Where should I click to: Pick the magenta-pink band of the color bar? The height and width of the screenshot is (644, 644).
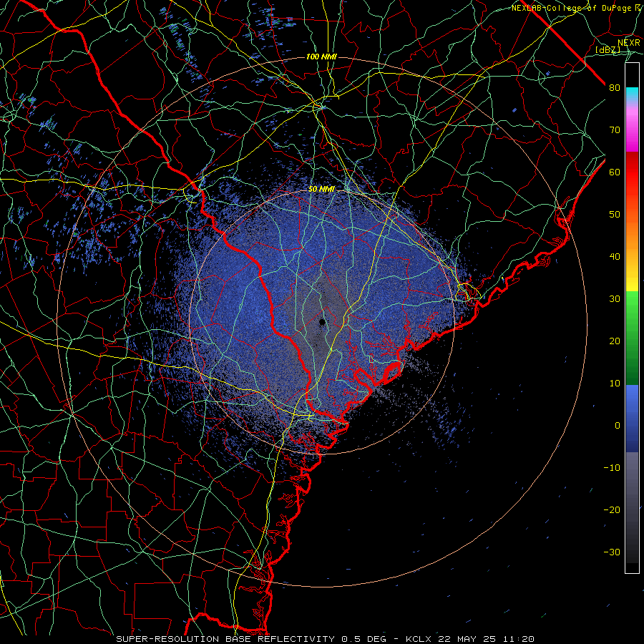click(x=632, y=128)
